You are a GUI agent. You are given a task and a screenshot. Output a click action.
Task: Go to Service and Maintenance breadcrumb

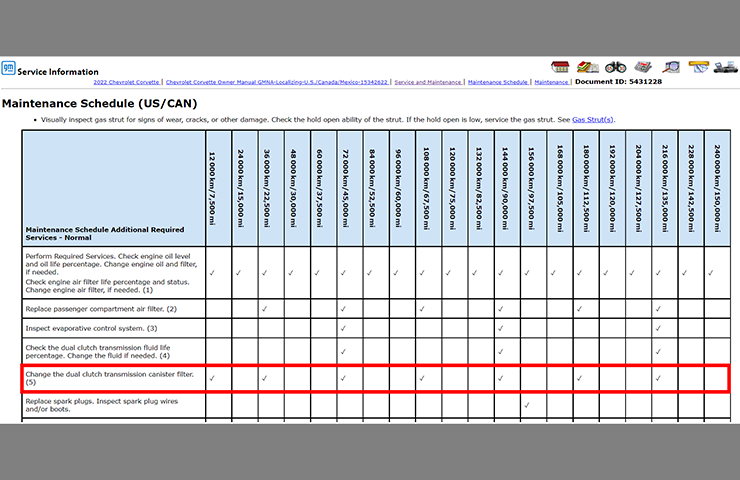coord(428,82)
